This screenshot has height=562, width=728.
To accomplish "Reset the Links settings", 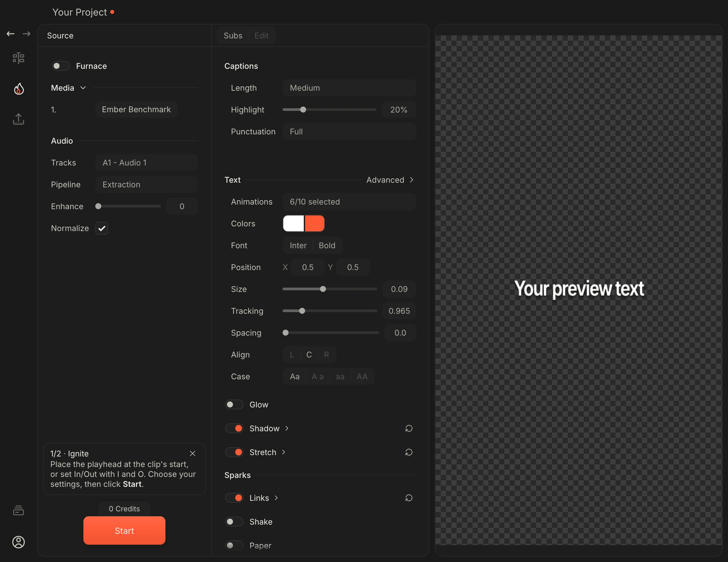I will (x=409, y=498).
